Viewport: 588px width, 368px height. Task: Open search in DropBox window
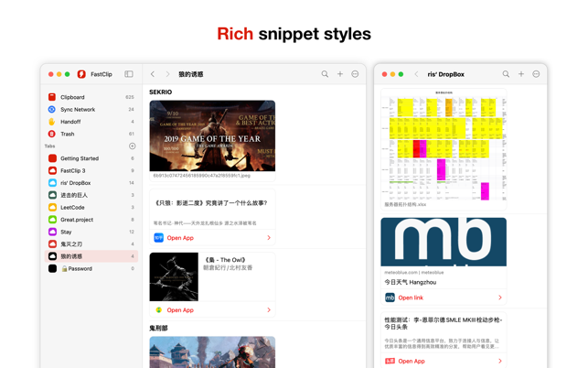click(506, 74)
